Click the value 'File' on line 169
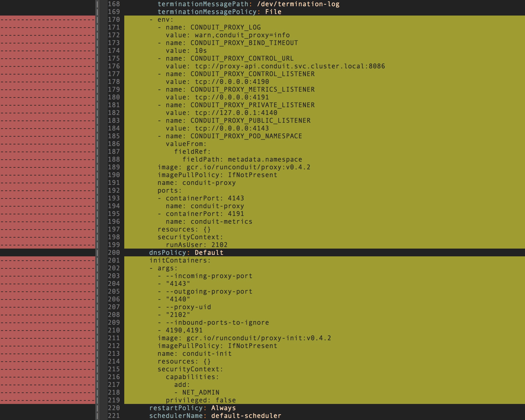Viewport: 525px width, 420px height. tap(273, 12)
